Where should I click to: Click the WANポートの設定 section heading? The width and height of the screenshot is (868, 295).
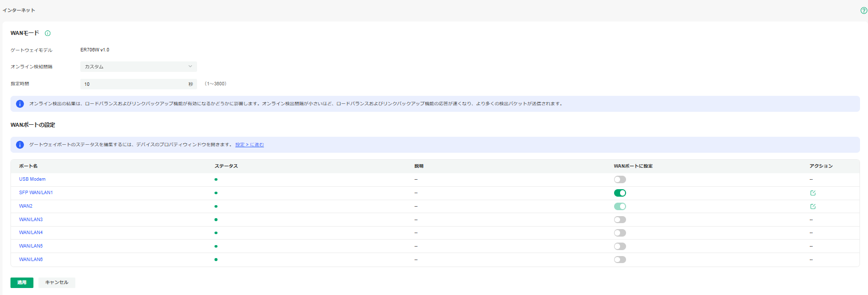[x=33, y=125]
